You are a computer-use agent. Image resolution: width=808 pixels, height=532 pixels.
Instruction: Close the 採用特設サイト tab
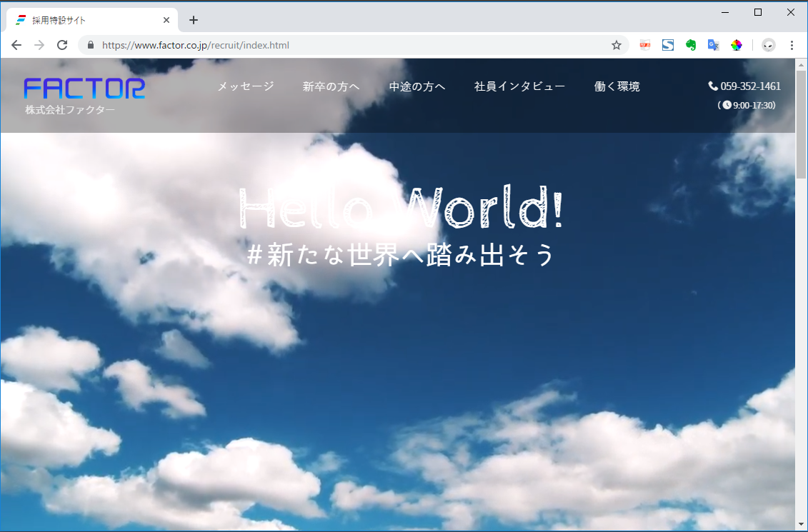(x=166, y=20)
